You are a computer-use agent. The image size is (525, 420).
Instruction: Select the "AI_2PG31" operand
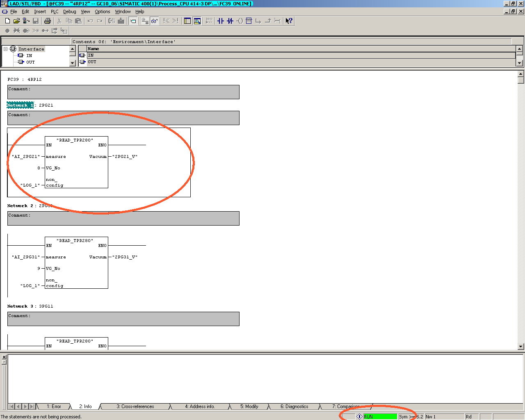[26, 257]
